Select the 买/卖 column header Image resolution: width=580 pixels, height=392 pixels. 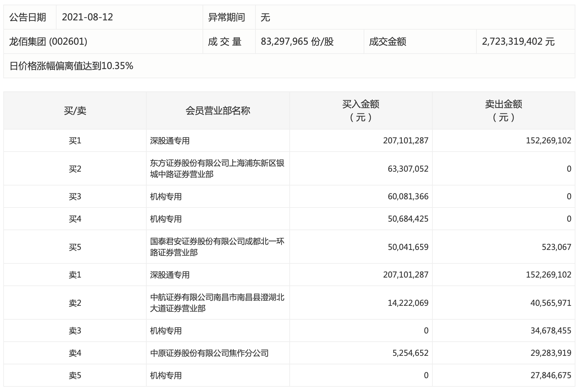tap(75, 111)
